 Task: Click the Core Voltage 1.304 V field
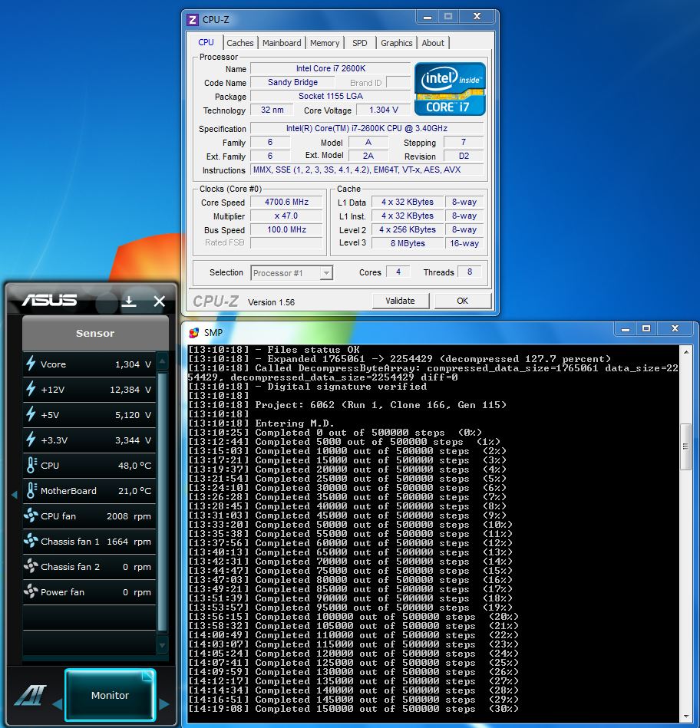pos(383,110)
